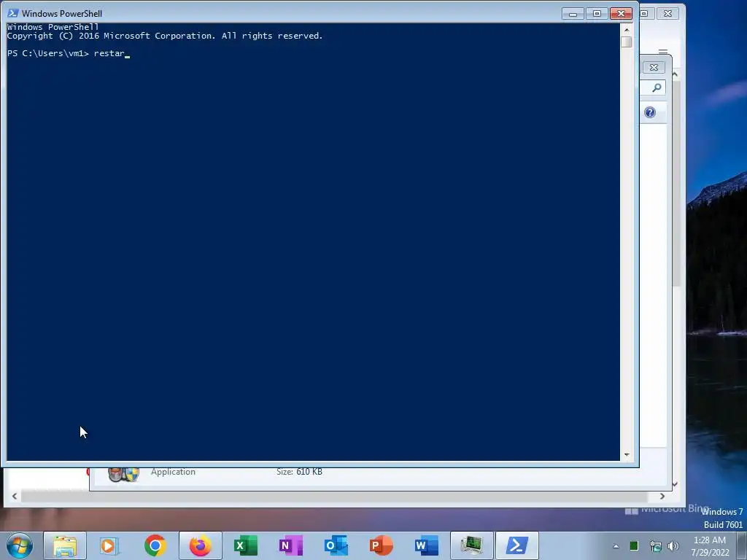747x560 pixels.
Task: Click the 'Application' type label
Action: point(173,472)
